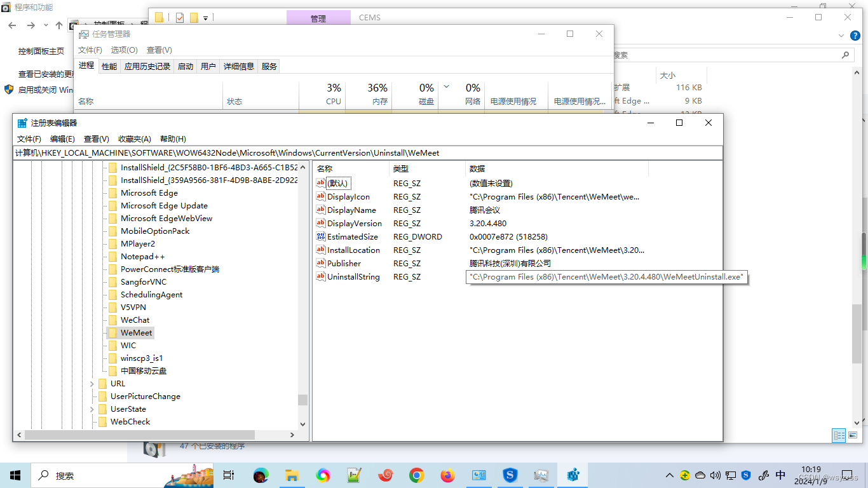Sort registry values by 名称 column
868x488 pixels.
pos(351,168)
